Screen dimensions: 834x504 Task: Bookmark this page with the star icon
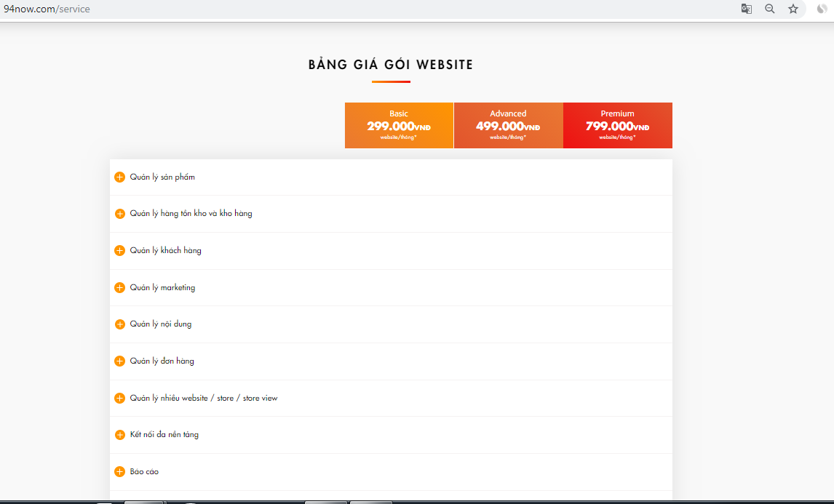click(x=793, y=9)
